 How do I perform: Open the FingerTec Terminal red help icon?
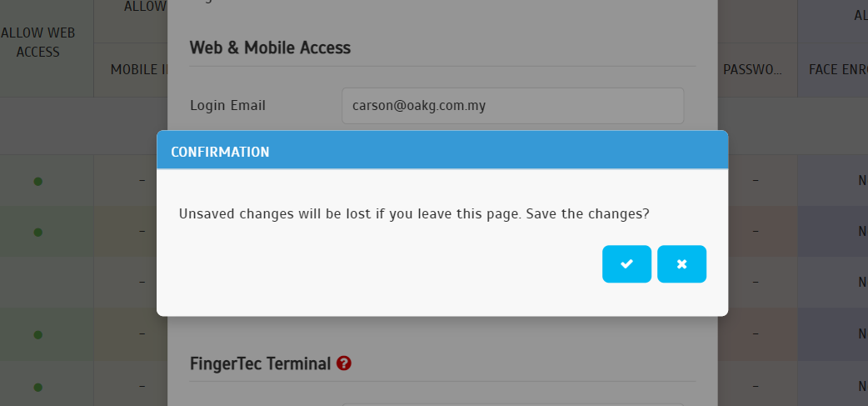[344, 363]
